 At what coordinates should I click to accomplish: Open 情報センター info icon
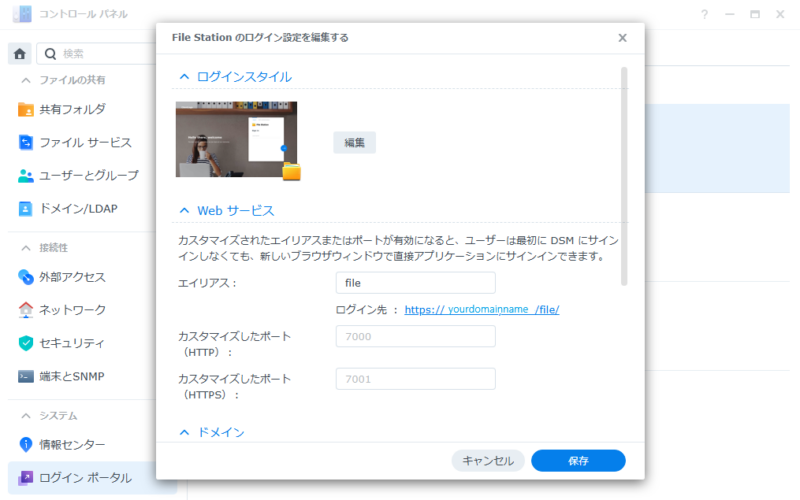pos(26,444)
